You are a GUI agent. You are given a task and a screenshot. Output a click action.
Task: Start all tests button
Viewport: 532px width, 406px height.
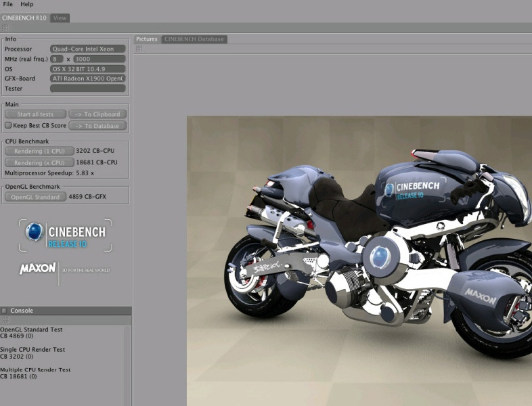pyautogui.click(x=35, y=114)
